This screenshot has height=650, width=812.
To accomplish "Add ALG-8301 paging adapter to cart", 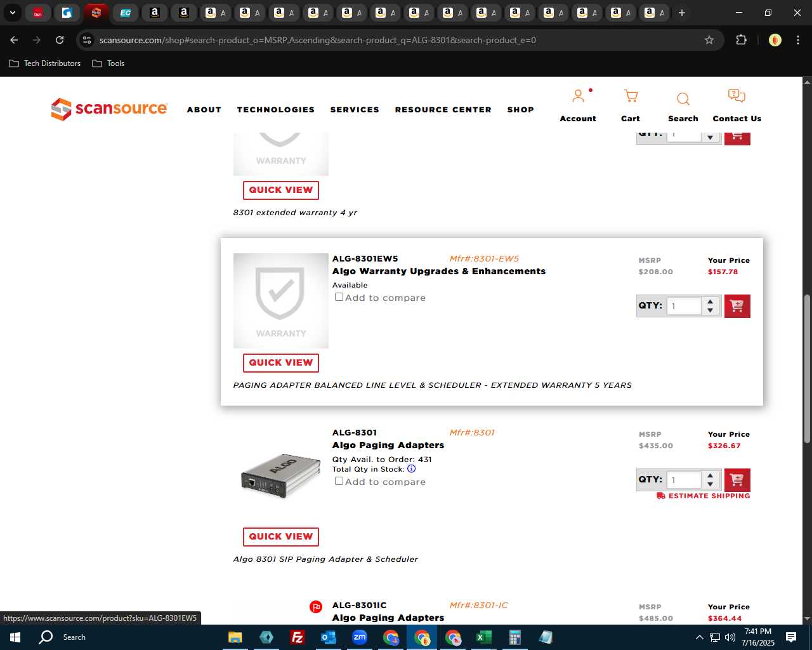I will point(737,480).
